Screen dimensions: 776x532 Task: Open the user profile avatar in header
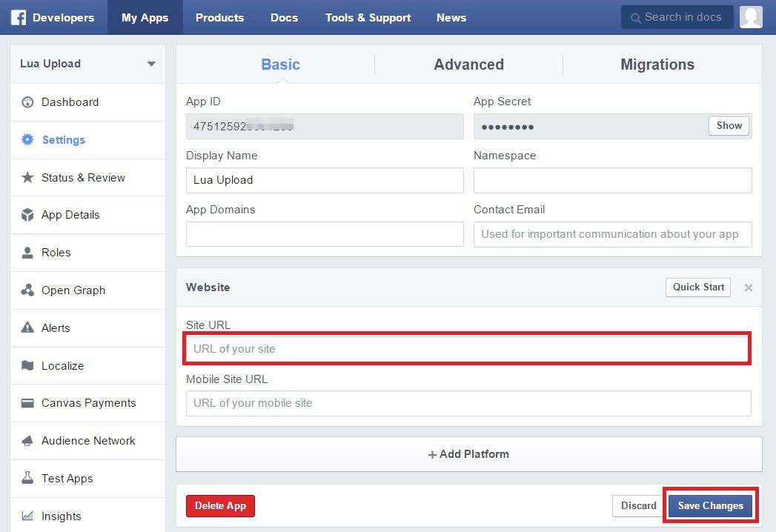click(751, 17)
